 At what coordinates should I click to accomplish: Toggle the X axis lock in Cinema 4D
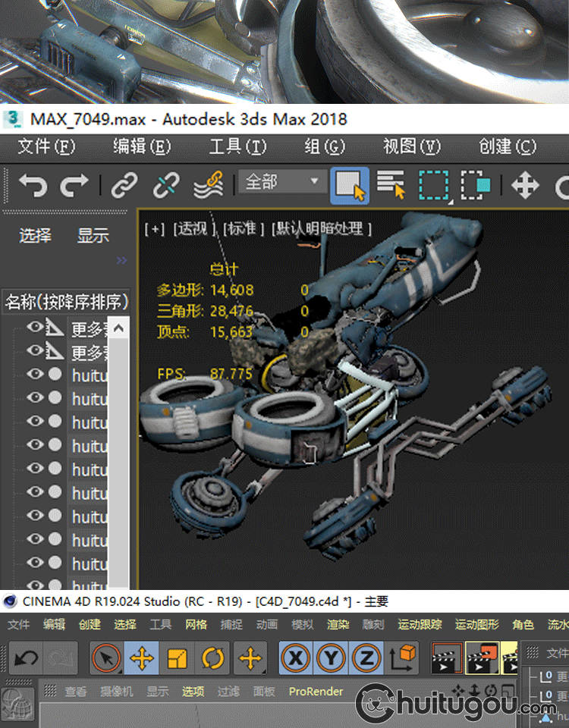pos(295,659)
